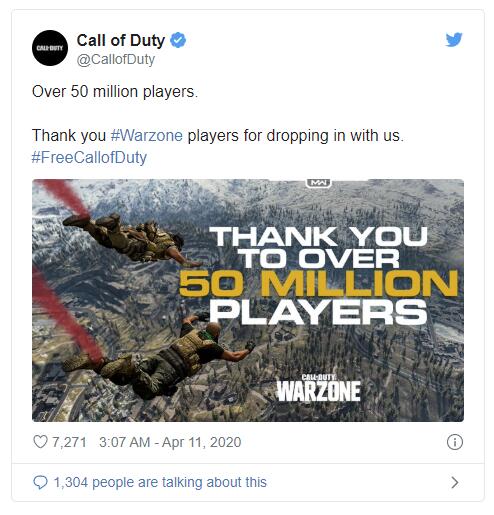494x515 pixels.
Task: Click the Twitter bird logo icon
Action: [x=454, y=40]
